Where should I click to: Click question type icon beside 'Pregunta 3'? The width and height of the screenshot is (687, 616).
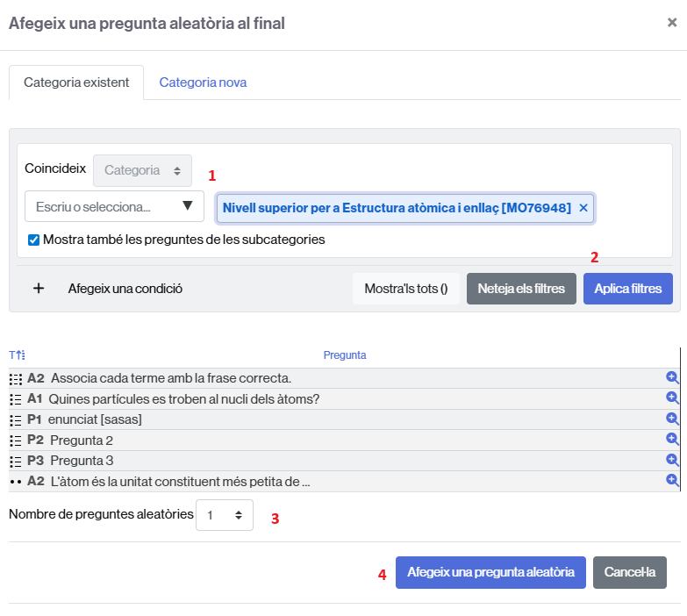point(16,462)
